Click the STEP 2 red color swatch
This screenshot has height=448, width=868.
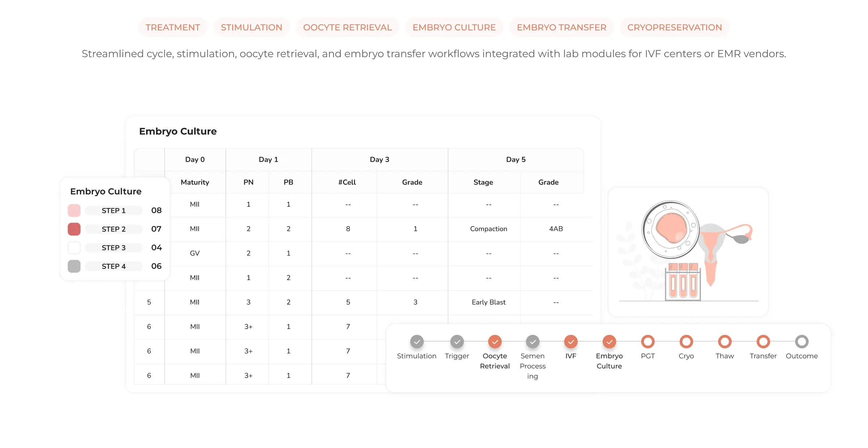tap(74, 229)
